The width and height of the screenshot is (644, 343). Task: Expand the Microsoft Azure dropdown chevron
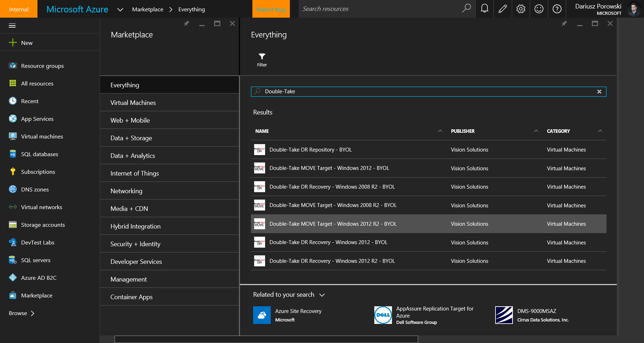point(120,10)
